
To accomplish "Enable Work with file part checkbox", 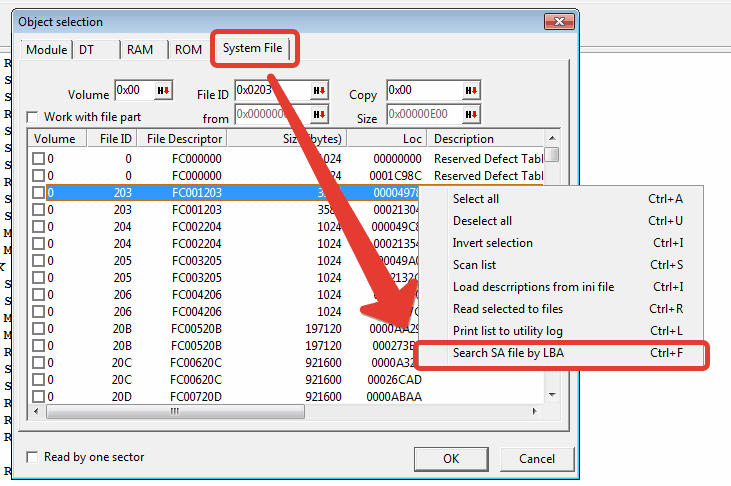I will pyautogui.click(x=32, y=117).
